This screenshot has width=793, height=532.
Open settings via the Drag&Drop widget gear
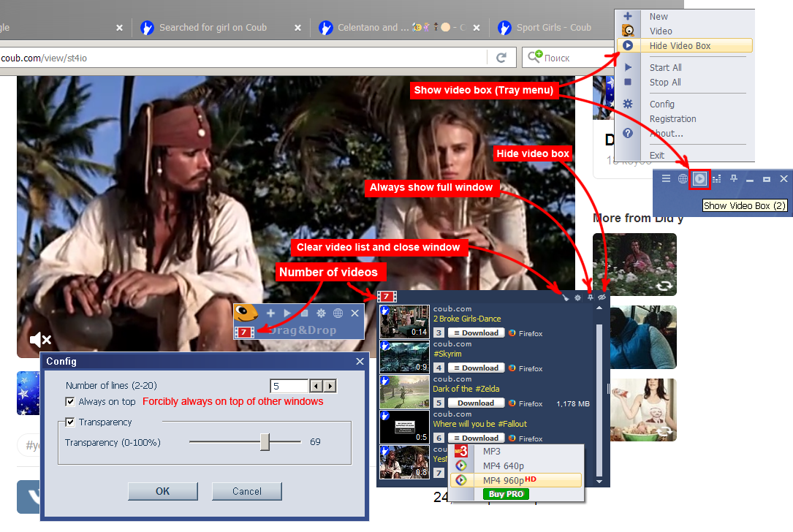tap(321, 313)
